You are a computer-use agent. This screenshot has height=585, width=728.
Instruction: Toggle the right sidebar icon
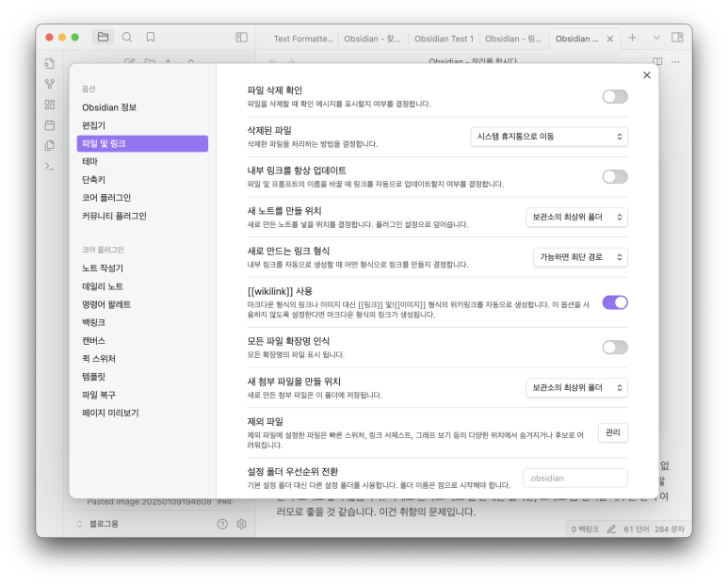click(677, 37)
